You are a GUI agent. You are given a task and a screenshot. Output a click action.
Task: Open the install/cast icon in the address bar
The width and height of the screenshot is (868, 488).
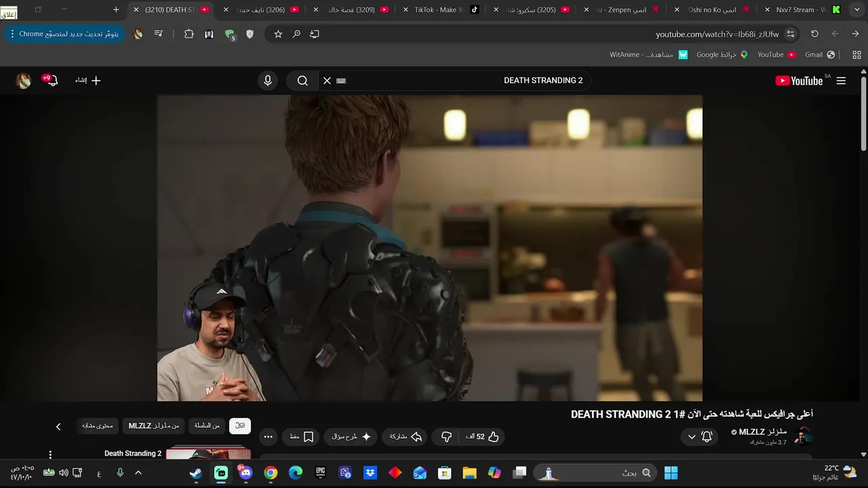tap(315, 34)
